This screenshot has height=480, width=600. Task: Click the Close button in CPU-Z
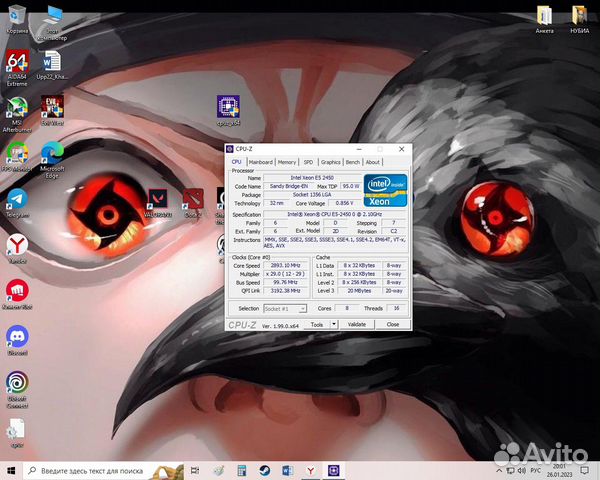[x=392, y=324]
